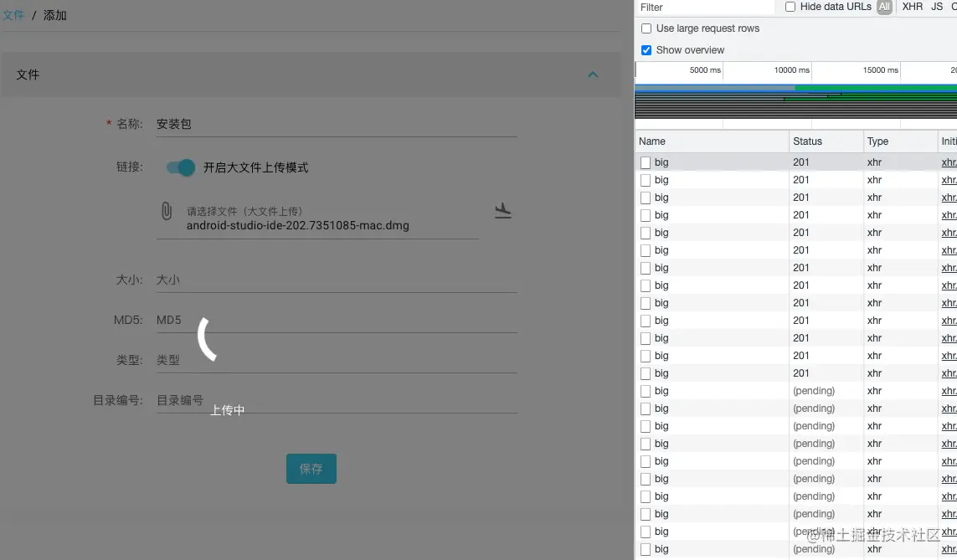Collapse the 文件 panel with chevron
The width and height of the screenshot is (957, 560).
[593, 74]
